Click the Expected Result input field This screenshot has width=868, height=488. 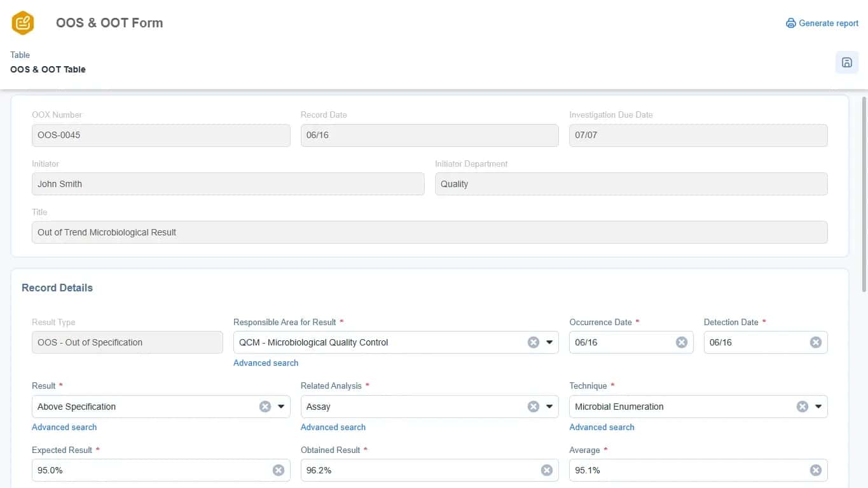tap(161, 470)
